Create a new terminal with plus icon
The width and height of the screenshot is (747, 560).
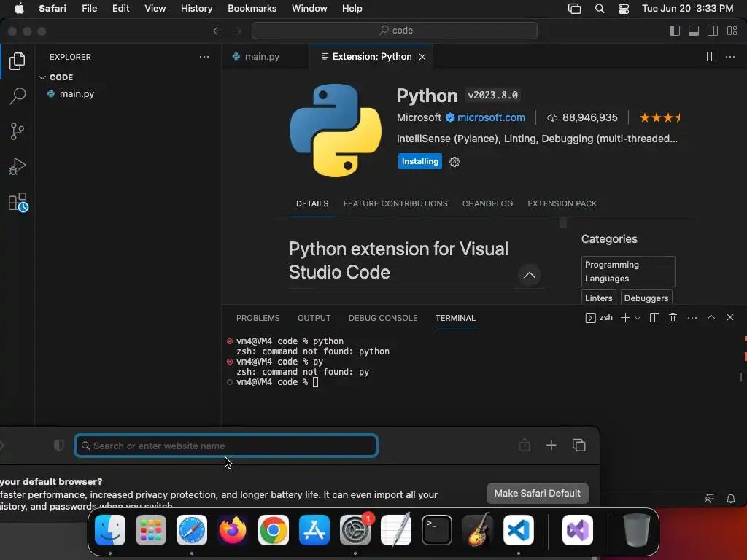[x=625, y=318]
